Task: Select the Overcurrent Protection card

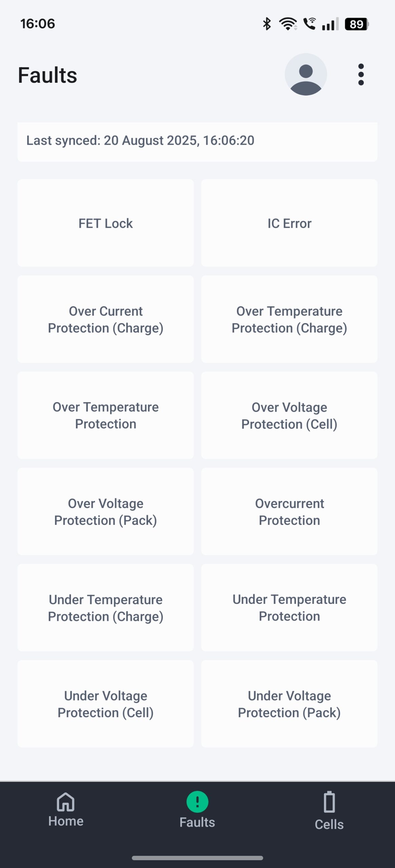Action: pos(289,512)
